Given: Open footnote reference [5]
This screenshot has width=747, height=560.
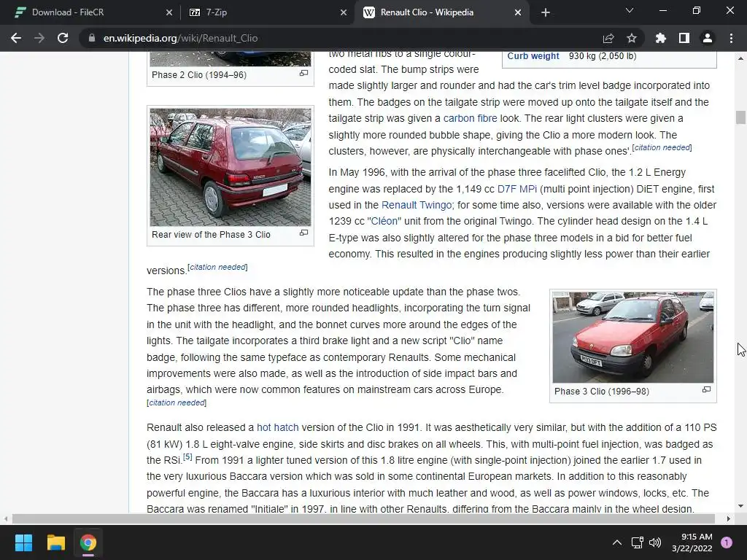Looking at the screenshot, I should (187, 456).
